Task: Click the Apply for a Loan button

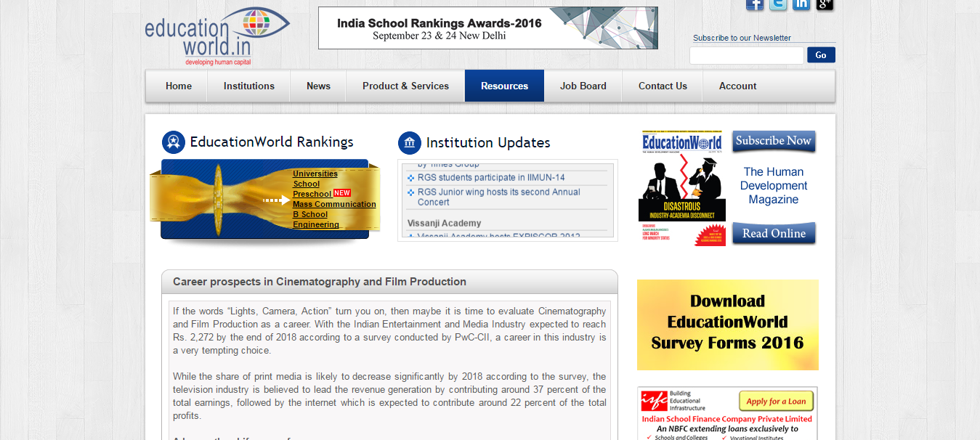Action: [x=777, y=401]
